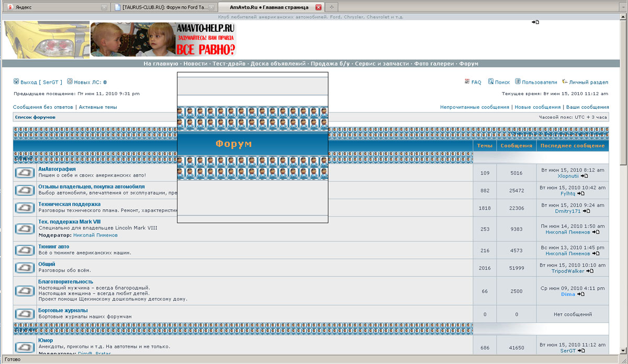Viewport: 628px width, 364px height.
Task: Click the Поиск search icon
Action: (491, 82)
